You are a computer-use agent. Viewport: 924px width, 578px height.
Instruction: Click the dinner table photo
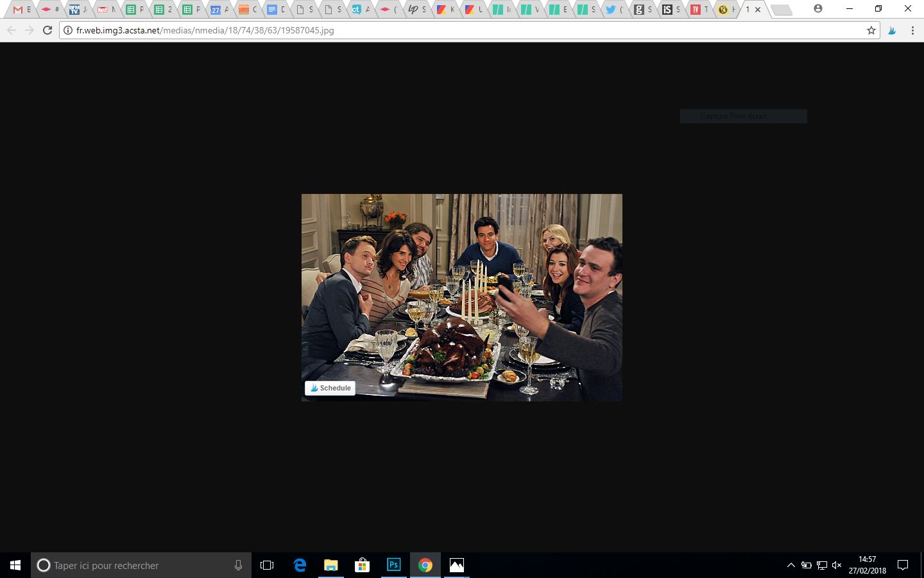(x=461, y=297)
